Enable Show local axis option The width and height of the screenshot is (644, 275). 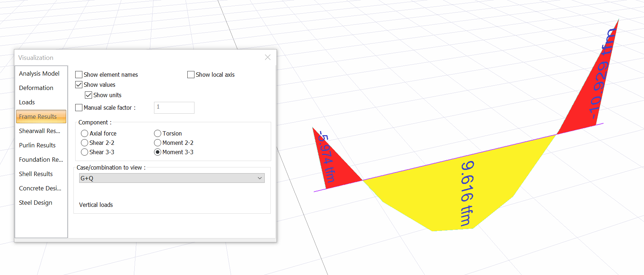pos(191,75)
